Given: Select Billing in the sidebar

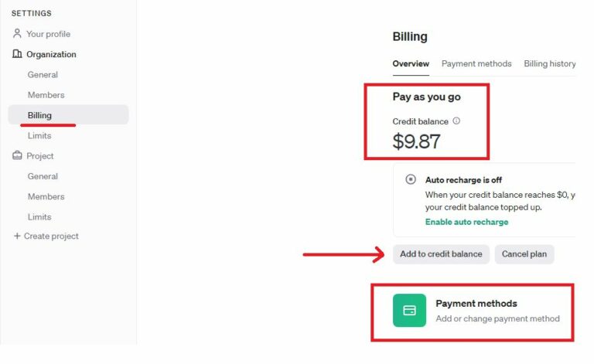Looking at the screenshot, I should click(69, 115).
